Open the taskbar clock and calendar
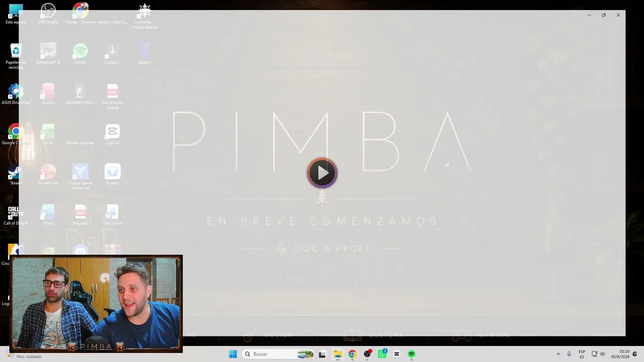The width and height of the screenshot is (644, 362). pos(620,354)
